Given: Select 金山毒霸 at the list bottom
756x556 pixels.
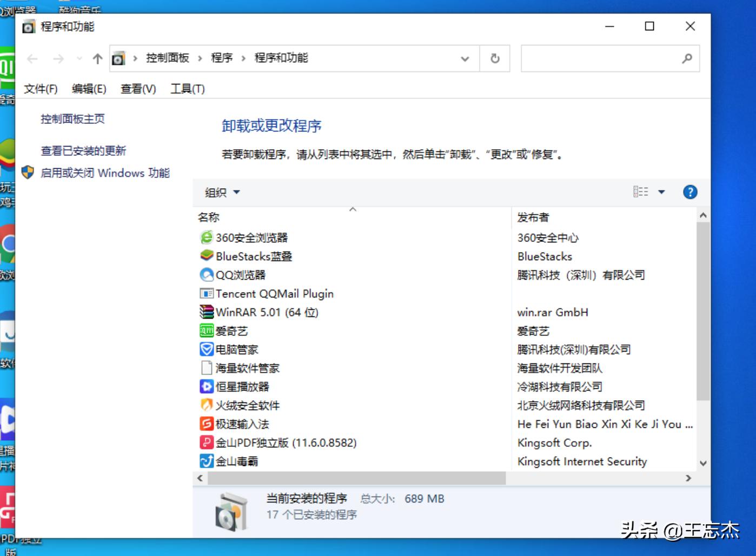Looking at the screenshot, I should coord(236,461).
